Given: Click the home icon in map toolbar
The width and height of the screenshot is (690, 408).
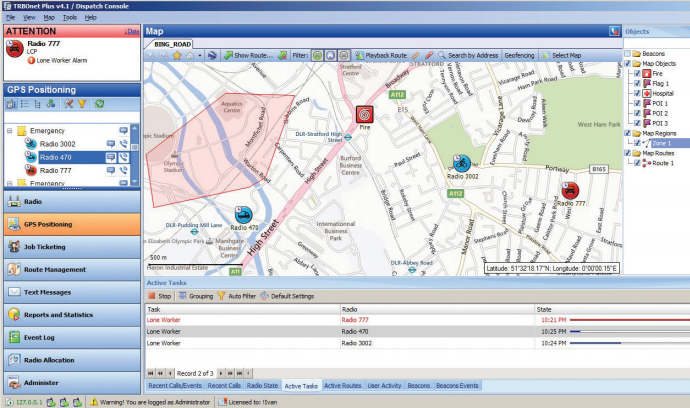Looking at the screenshot, I should point(190,56).
